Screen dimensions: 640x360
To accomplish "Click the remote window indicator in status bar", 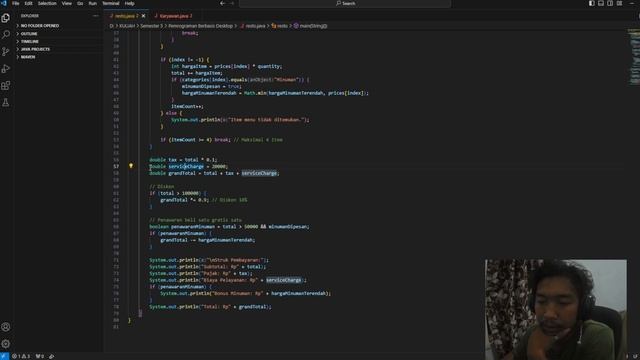I will point(4,356).
